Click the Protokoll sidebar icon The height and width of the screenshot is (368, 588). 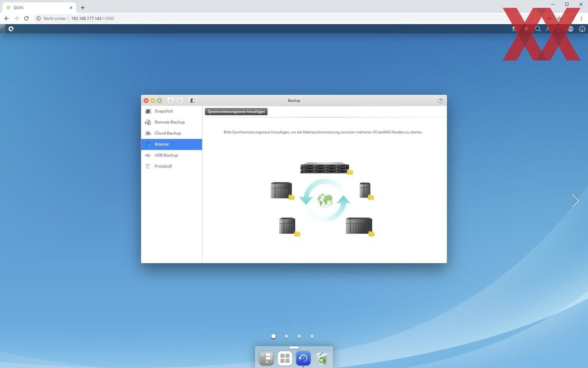point(148,166)
